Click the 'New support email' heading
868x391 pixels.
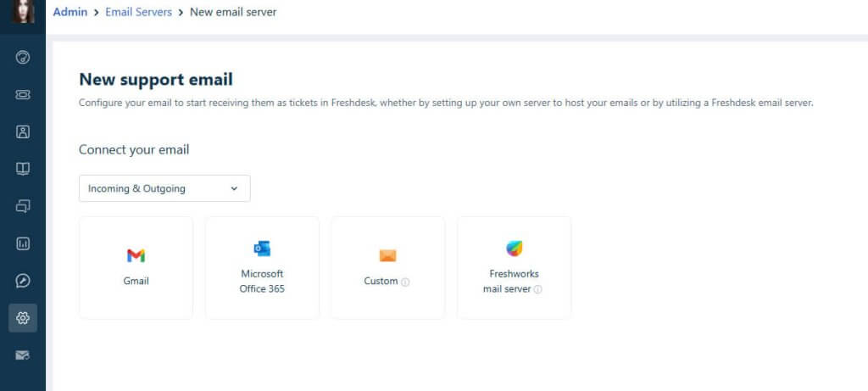[156, 80]
